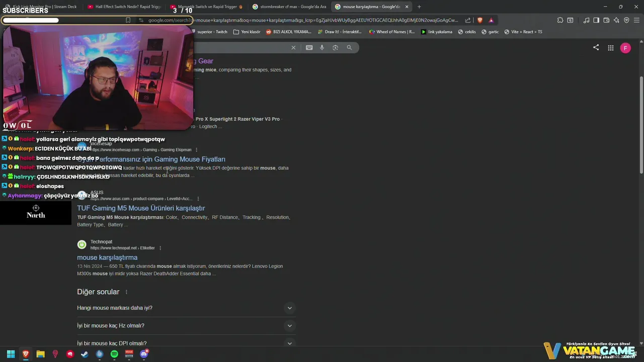Open the Brave Rewards triangle icon
The height and width of the screenshot is (362, 644).
491,20
